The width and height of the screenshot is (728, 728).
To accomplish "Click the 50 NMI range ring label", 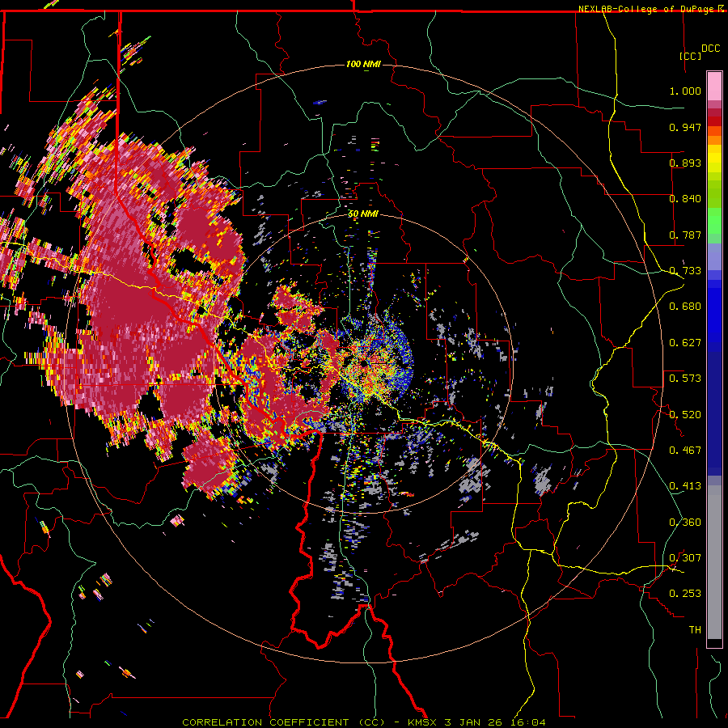I will coord(363,214).
